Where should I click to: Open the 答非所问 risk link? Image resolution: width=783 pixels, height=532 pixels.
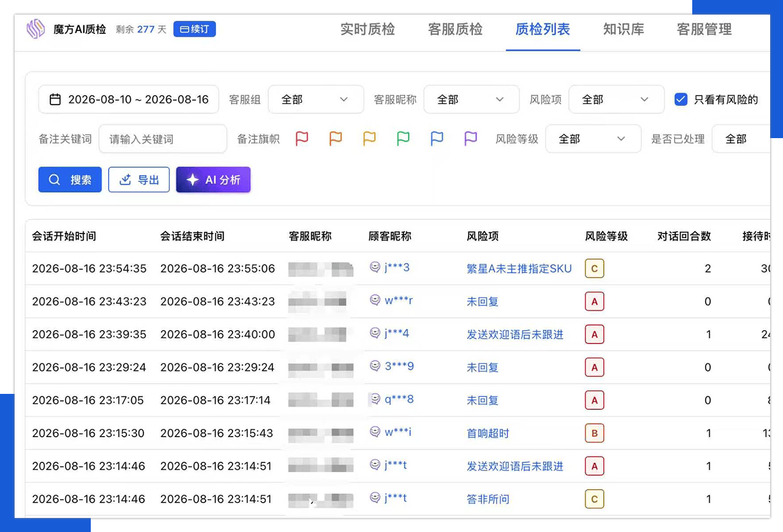488,499
